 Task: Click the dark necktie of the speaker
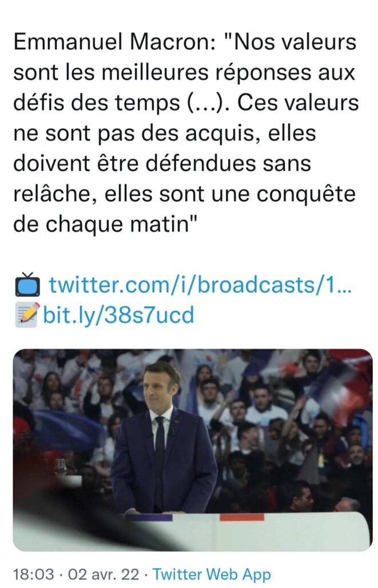pos(160,450)
